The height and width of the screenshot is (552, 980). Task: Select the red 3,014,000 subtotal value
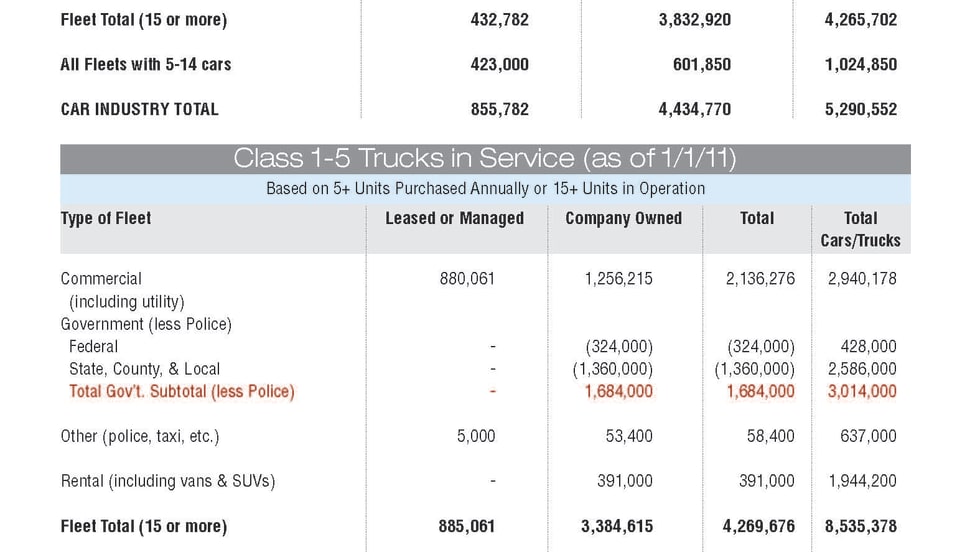coord(862,391)
